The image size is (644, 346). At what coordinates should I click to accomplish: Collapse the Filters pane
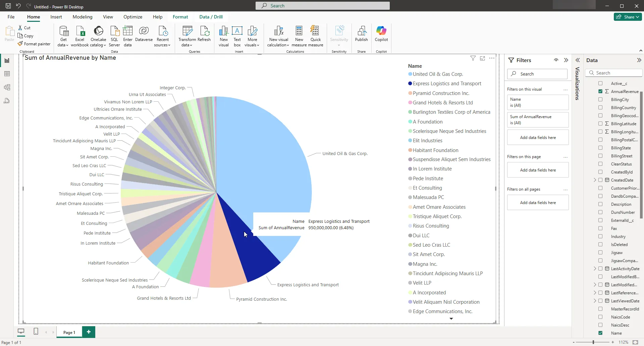(x=566, y=60)
